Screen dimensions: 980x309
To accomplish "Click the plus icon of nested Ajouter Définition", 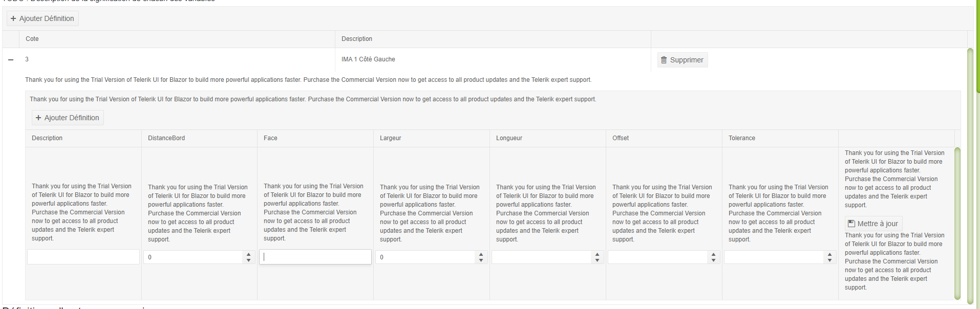I will [x=38, y=118].
